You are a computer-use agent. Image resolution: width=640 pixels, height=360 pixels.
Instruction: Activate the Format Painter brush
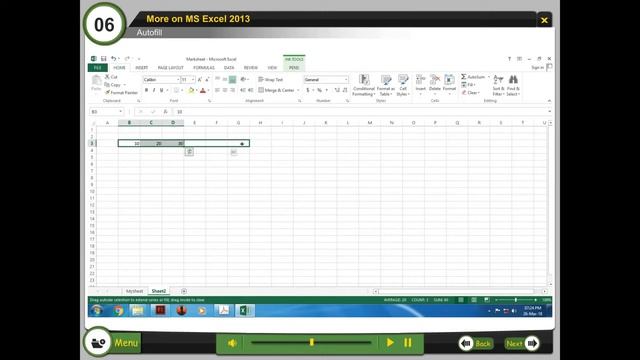click(121, 93)
